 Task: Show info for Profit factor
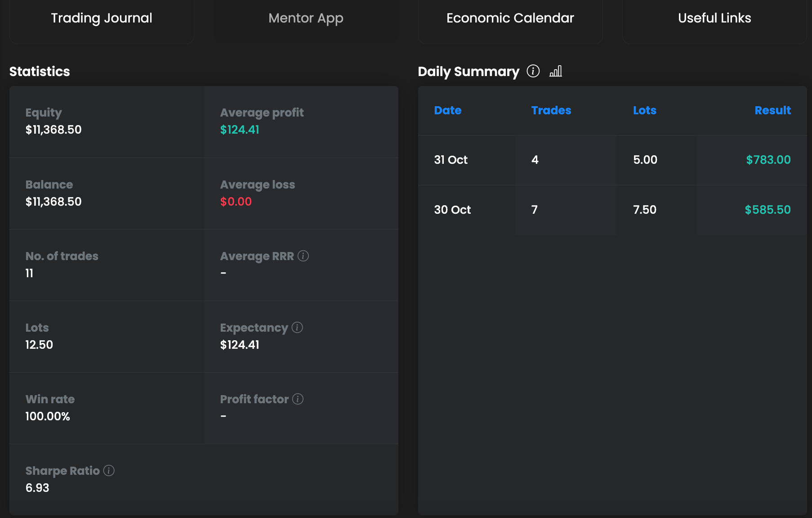(298, 399)
